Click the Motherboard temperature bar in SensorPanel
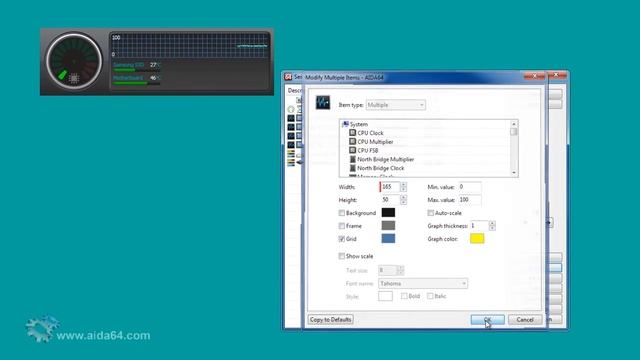This screenshot has width=640, height=360. click(x=136, y=83)
